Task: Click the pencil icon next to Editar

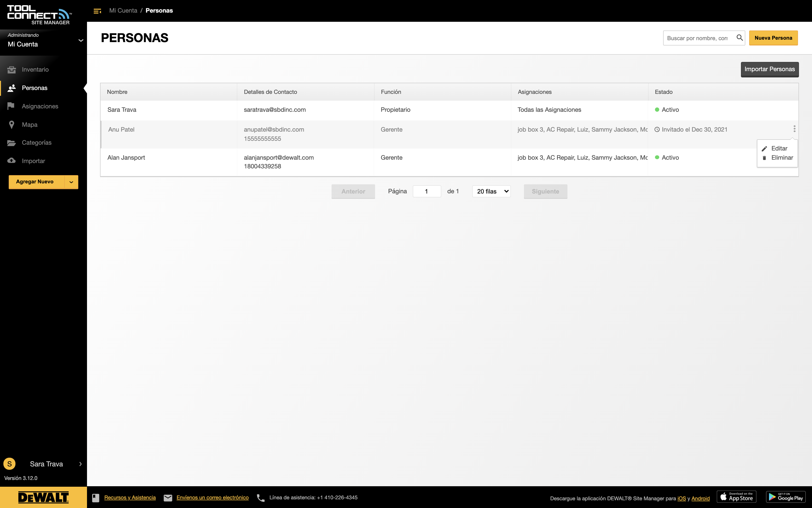Action: (x=764, y=149)
